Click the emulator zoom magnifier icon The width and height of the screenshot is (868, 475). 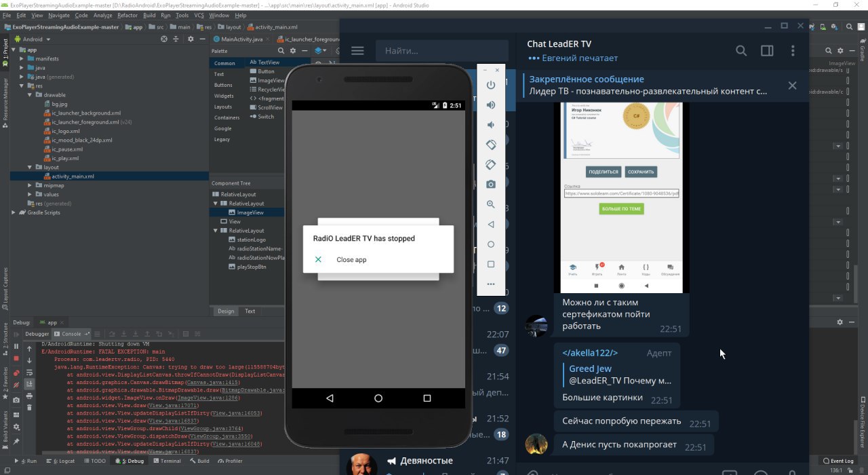[491, 204]
